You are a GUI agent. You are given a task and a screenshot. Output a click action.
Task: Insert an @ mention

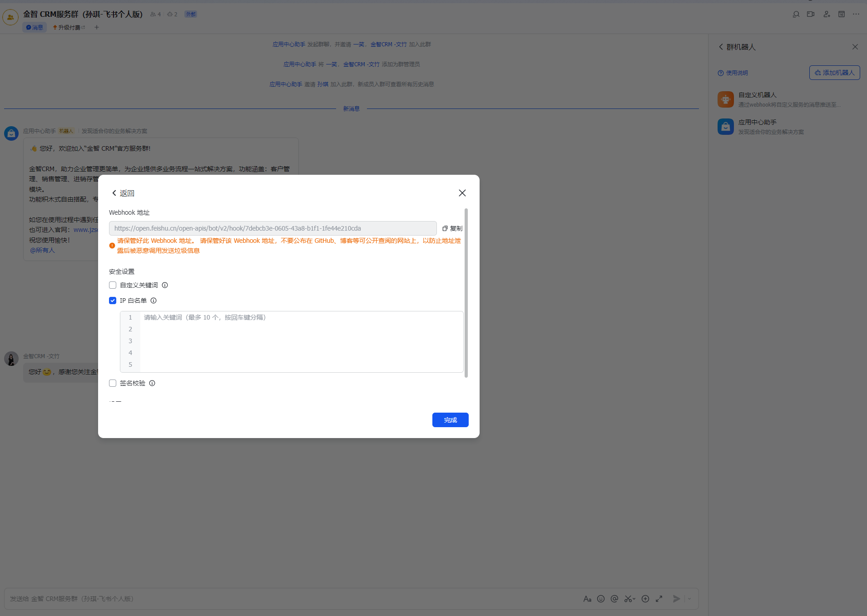coord(614,599)
